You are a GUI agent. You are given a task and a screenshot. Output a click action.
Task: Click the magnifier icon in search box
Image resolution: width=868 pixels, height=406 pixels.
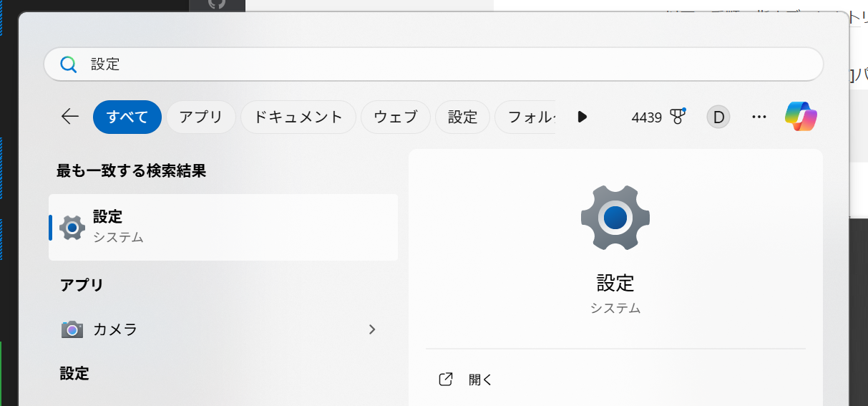tap(68, 64)
